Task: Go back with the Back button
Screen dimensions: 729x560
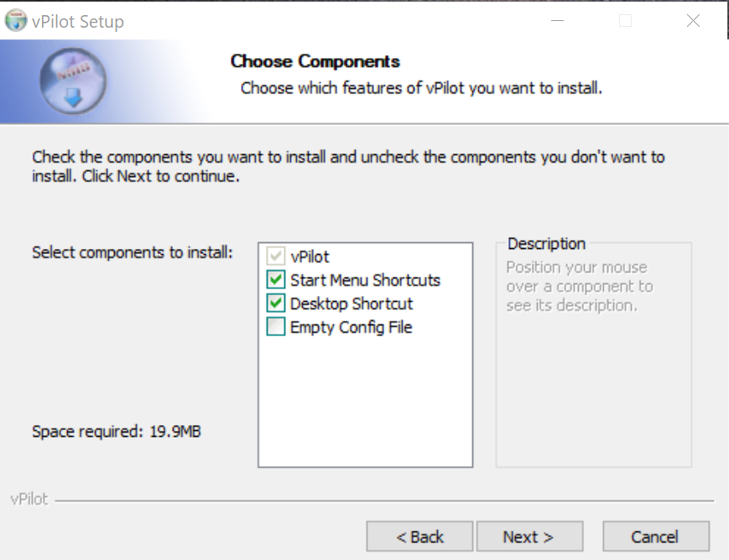Action: (420, 537)
